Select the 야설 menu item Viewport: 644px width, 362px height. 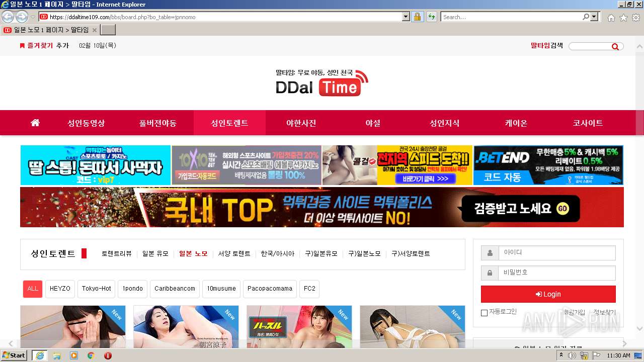tap(373, 123)
